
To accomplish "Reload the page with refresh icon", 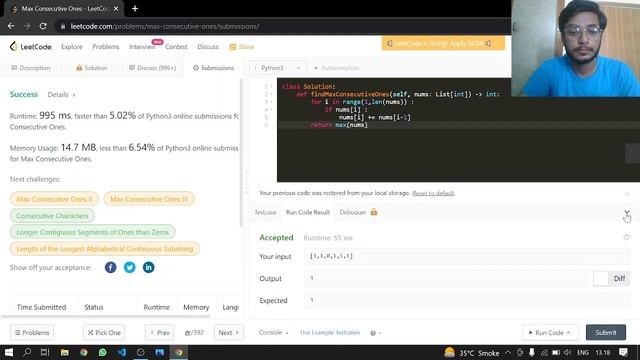I will 43,26.
